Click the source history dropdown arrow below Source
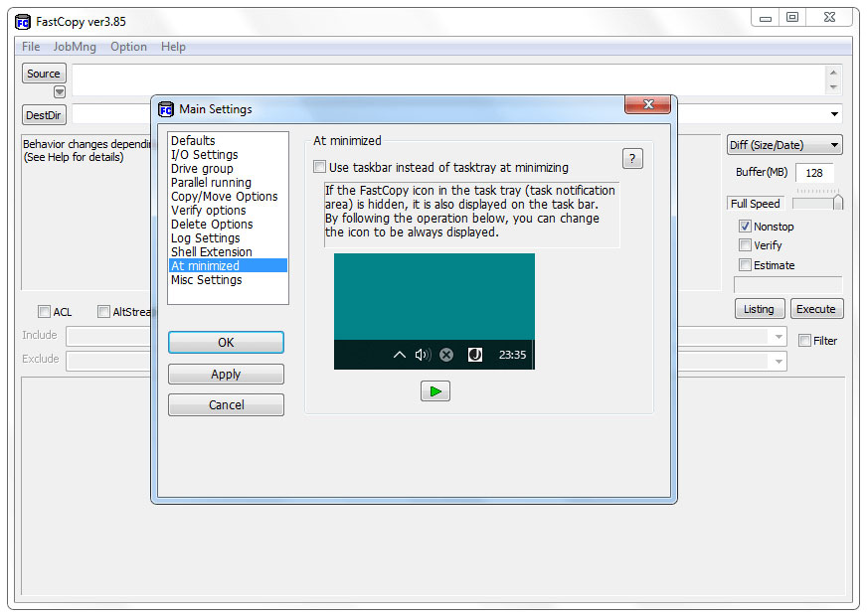Viewport: 867px width, 616px height. click(x=60, y=91)
